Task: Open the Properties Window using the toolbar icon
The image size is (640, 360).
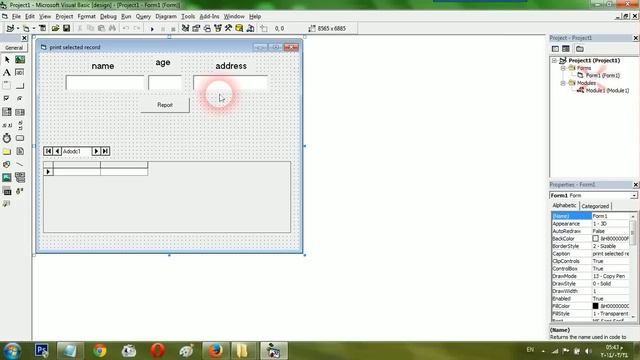Action: tap(196, 28)
